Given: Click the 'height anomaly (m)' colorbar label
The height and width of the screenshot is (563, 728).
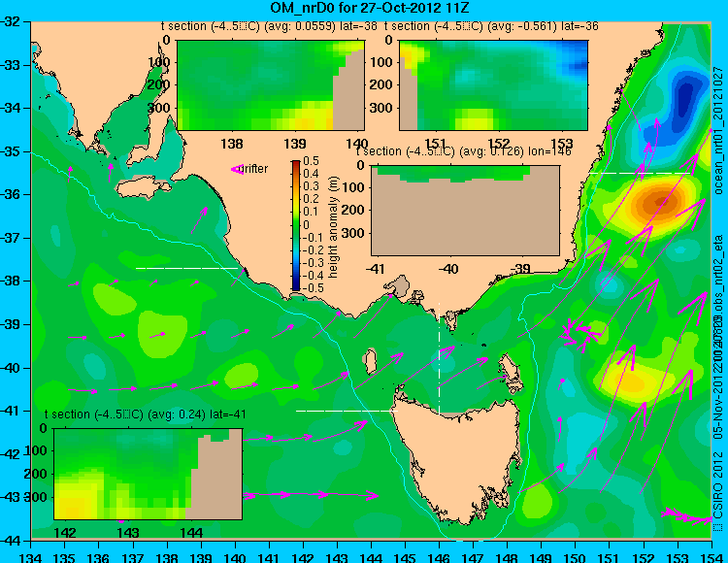Looking at the screenshot, I should 333,227.
